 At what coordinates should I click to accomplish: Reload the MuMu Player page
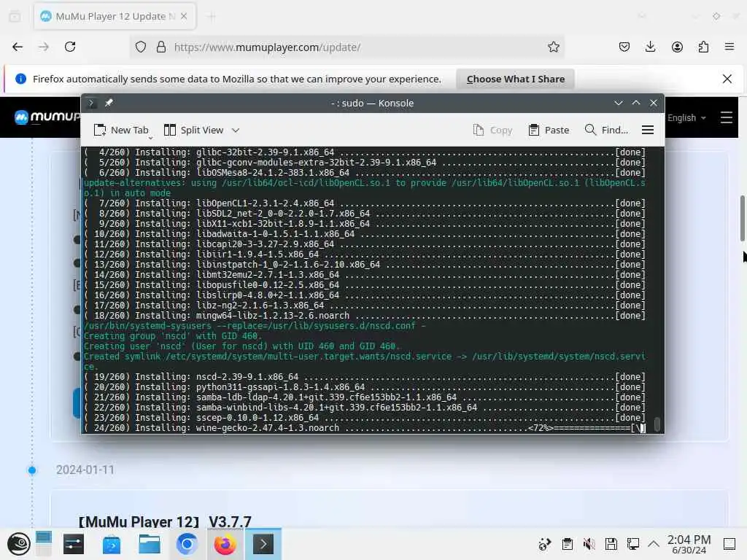pos(70,47)
